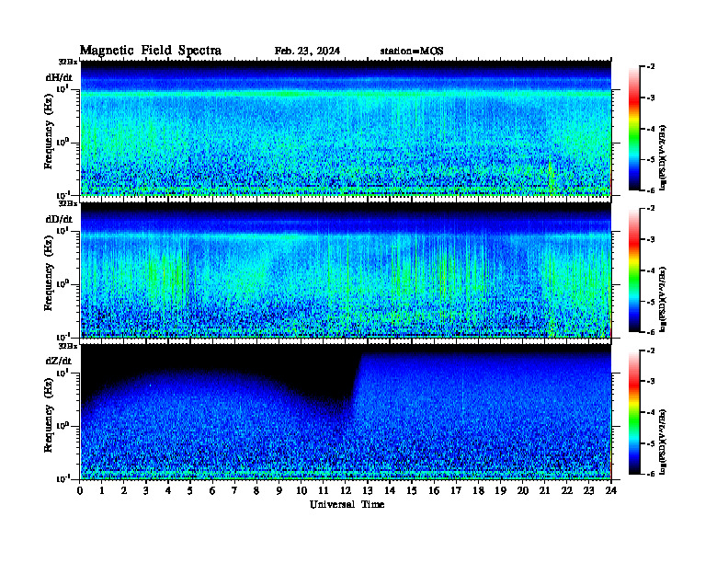Click the hour 5 tick label
This screenshot has width=728, height=563.
[191, 490]
